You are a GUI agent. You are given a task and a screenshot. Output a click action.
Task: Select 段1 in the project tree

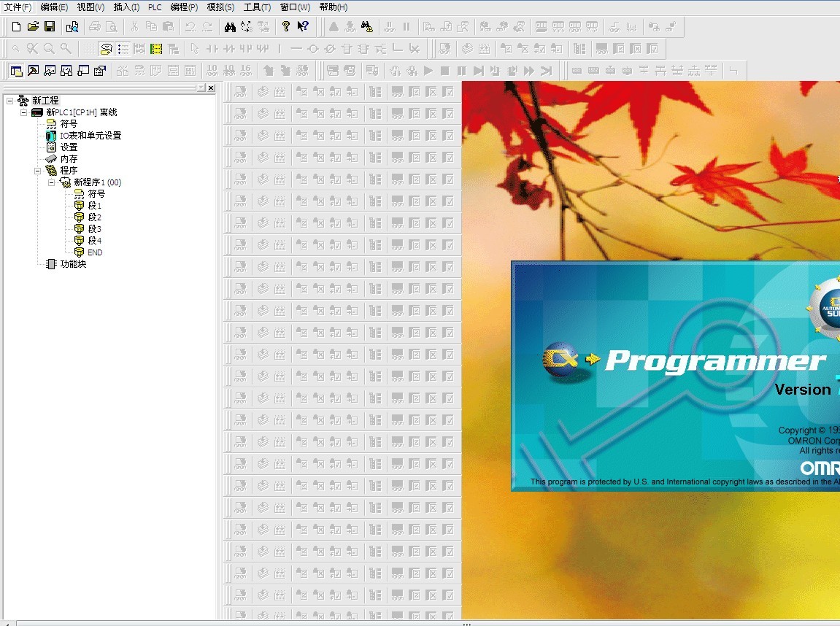click(x=94, y=206)
